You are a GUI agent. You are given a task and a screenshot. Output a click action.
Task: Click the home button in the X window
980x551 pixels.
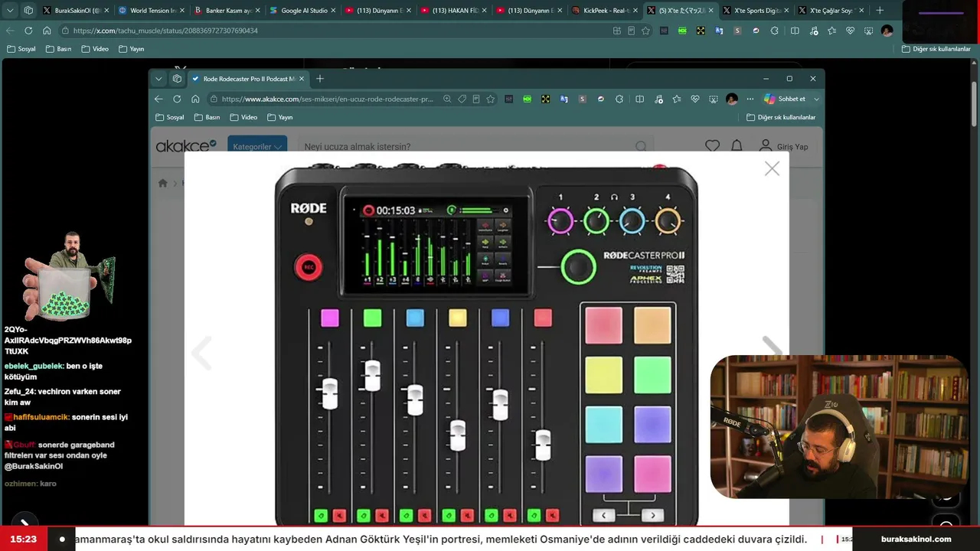(x=47, y=31)
